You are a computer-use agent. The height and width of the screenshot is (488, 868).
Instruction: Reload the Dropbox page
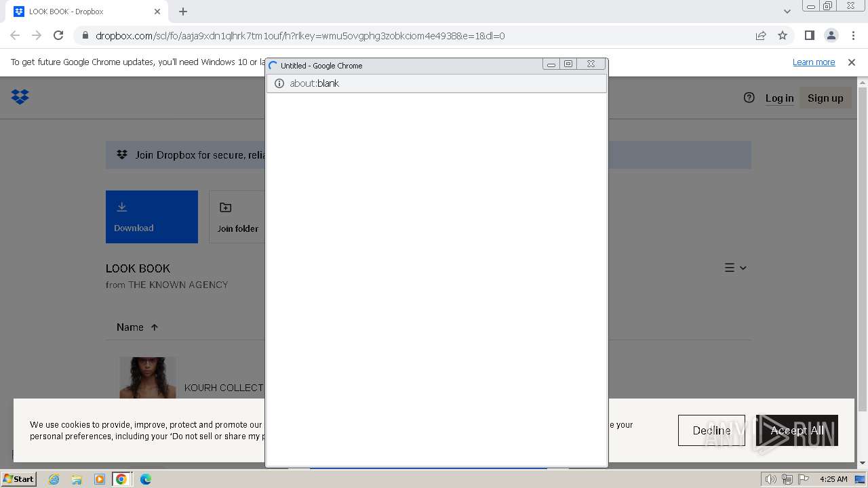click(58, 35)
